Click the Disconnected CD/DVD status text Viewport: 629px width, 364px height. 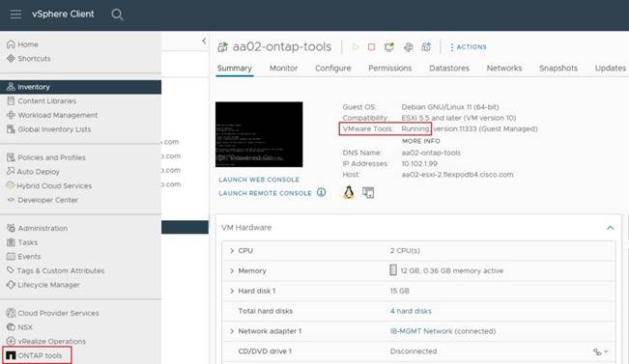(414, 351)
